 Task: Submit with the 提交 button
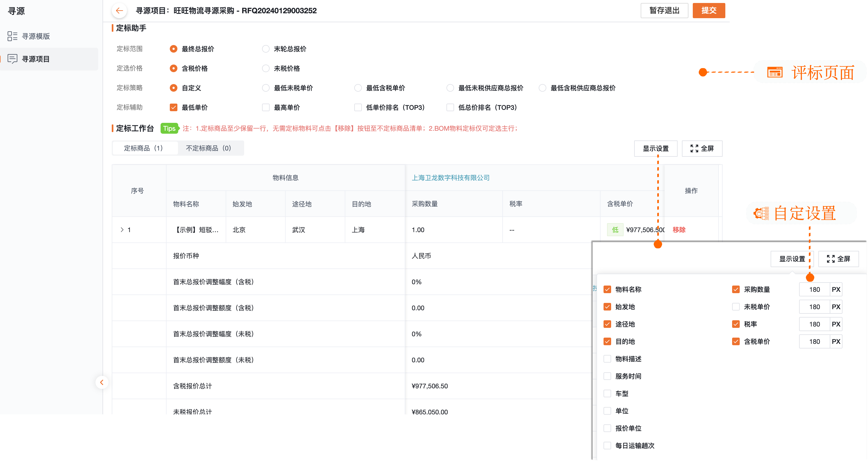[x=709, y=11]
